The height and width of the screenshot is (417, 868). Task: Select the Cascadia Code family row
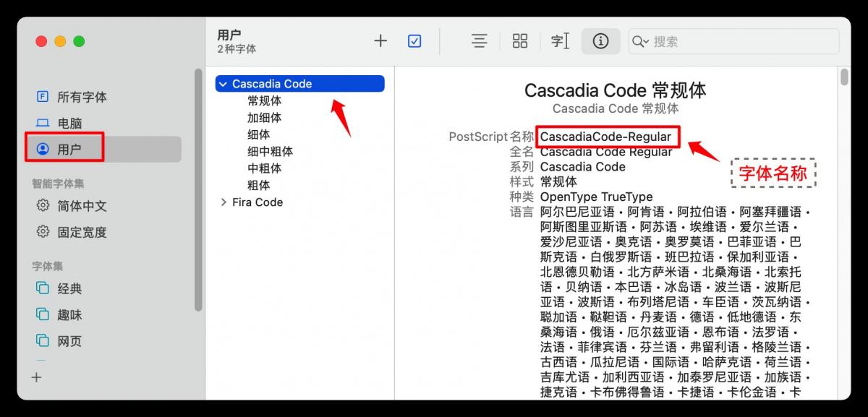[x=300, y=84]
